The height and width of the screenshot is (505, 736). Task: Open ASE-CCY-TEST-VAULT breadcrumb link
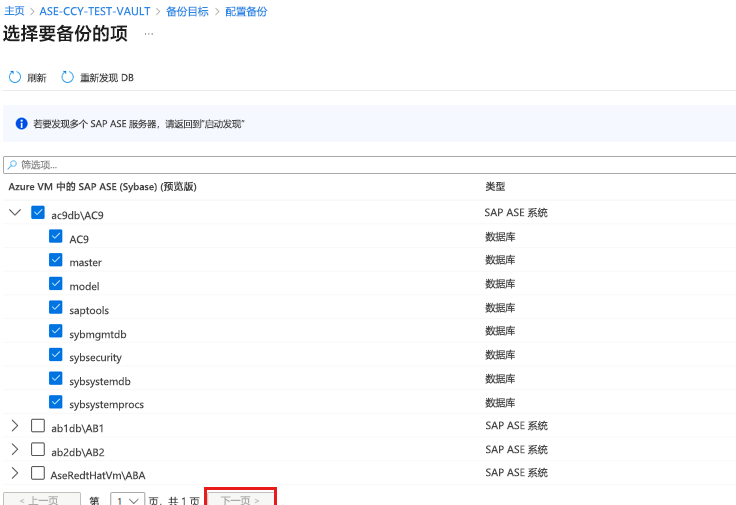95,11
